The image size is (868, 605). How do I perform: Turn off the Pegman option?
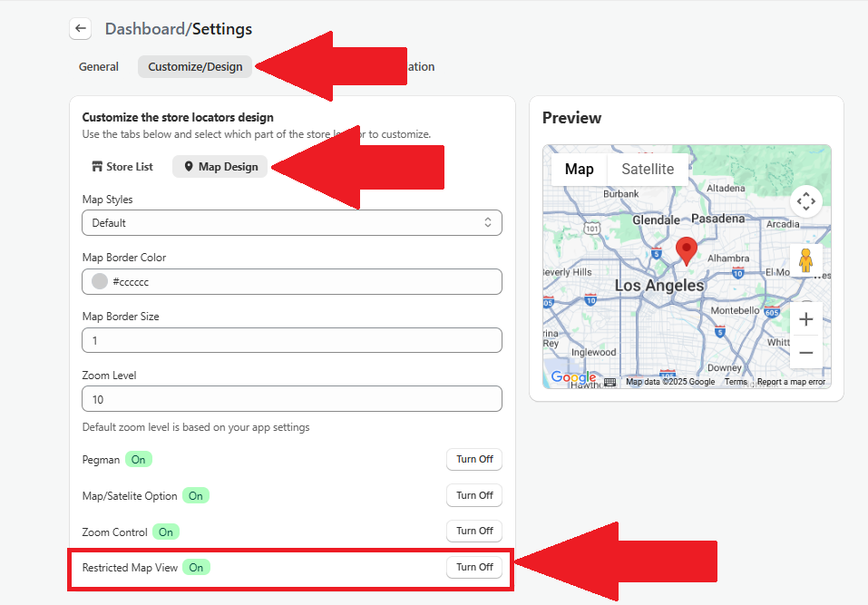pyautogui.click(x=473, y=460)
